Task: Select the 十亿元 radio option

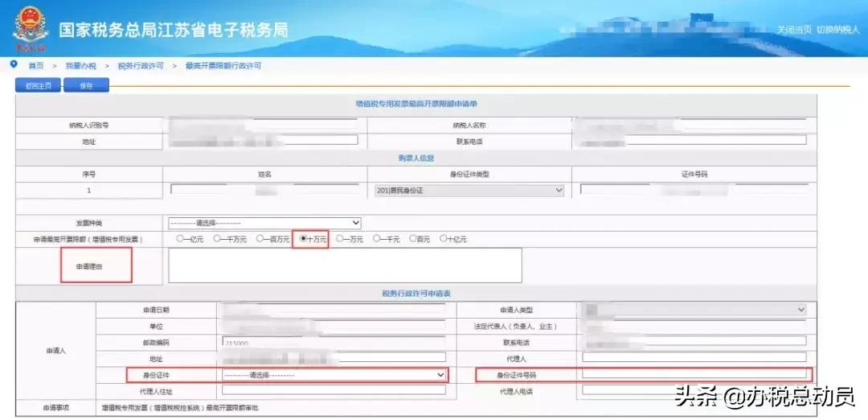Action: (x=443, y=239)
